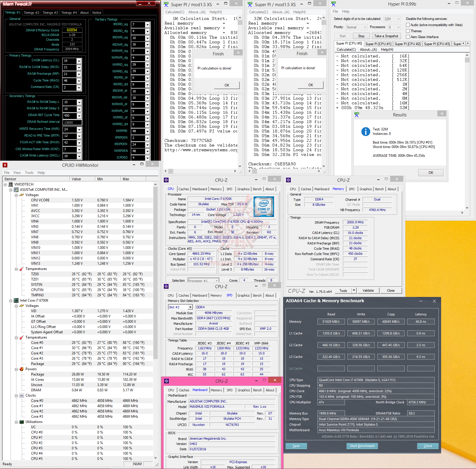Viewport: 476px width, 469px height.
Task: Collapse the VMODTECH root node in HWMonitor
Action: [x=5, y=184]
